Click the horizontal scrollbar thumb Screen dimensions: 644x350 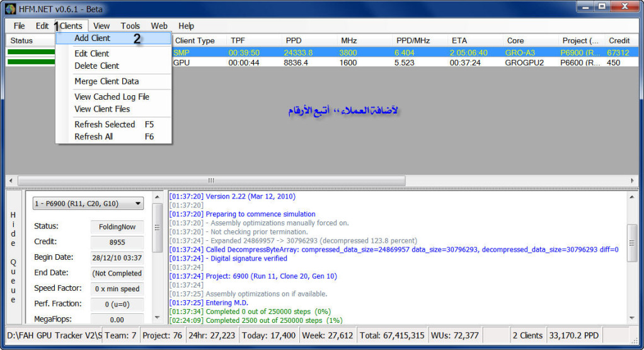212,180
